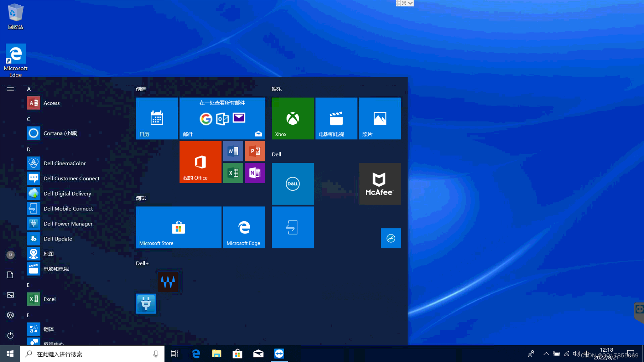Click the letter C section header
This screenshot has height=362, width=644.
coord(28,119)
